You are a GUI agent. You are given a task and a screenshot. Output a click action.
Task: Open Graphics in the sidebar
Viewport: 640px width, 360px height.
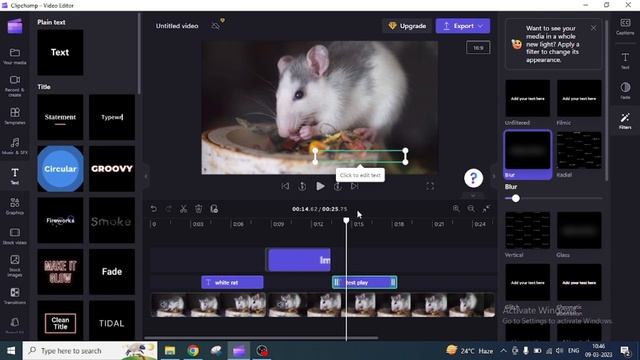pos(15,206)
